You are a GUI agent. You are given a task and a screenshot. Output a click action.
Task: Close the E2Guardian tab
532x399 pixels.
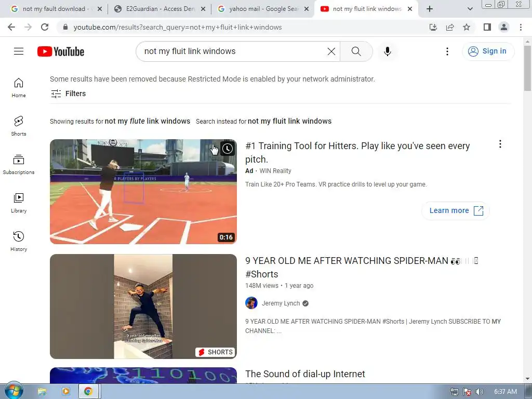coord(203,9)
